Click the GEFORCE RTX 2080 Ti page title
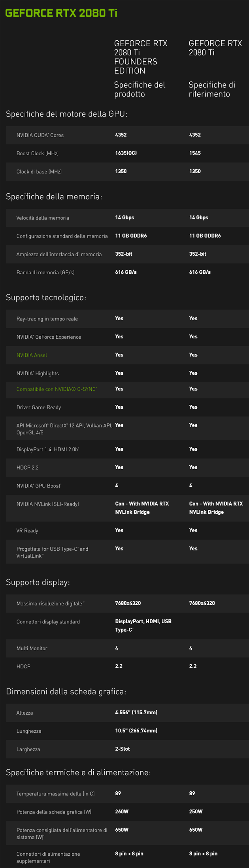Screen dimensions: 249x868 (61, 13)
